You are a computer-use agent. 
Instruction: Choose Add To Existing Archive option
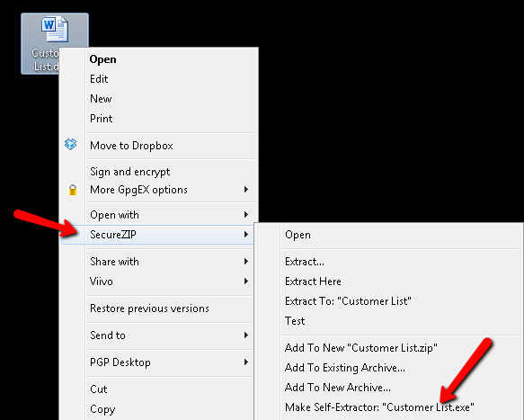[345, 368]
